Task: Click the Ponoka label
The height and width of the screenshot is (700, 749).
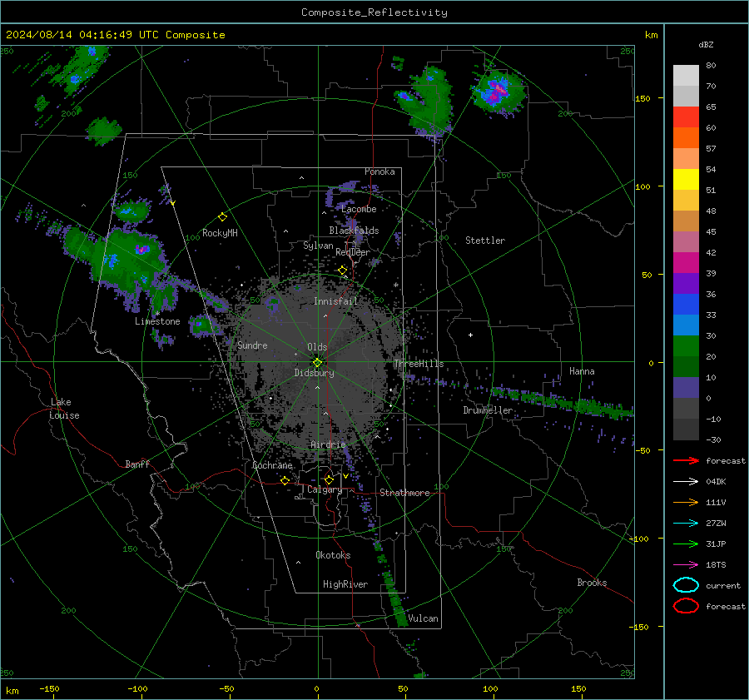Action: (x=379, y=171)
